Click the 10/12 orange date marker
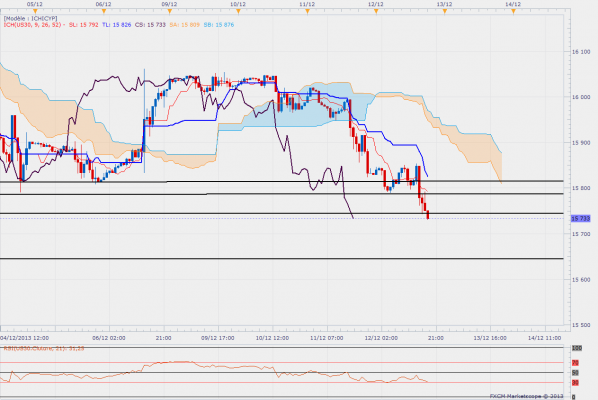 [x=238, y=11]
